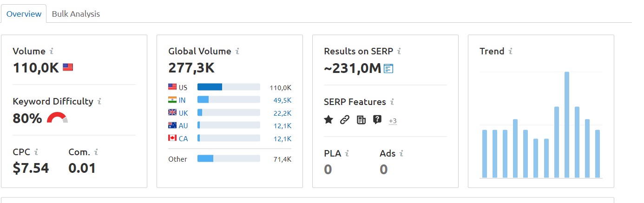This screenshot has width=644, height=203.
Task: Click the star SERP feature icon
Action: click(x=329, y=120)
